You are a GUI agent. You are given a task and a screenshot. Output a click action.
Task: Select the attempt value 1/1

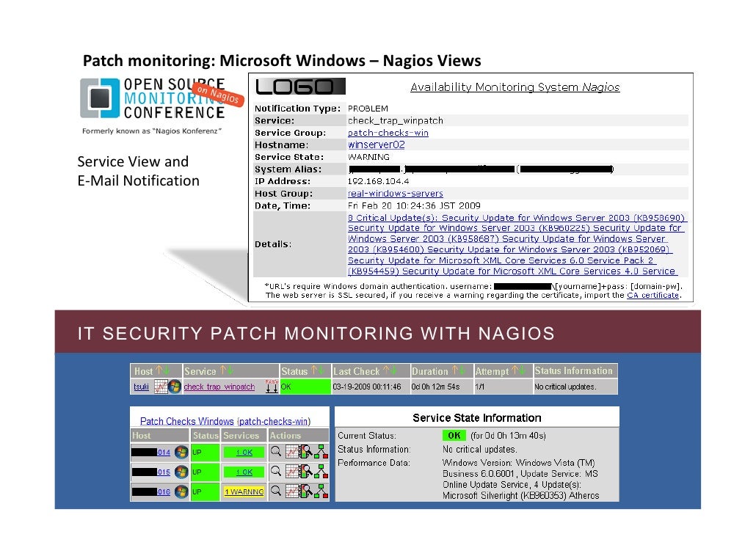[x=480, y=387]
